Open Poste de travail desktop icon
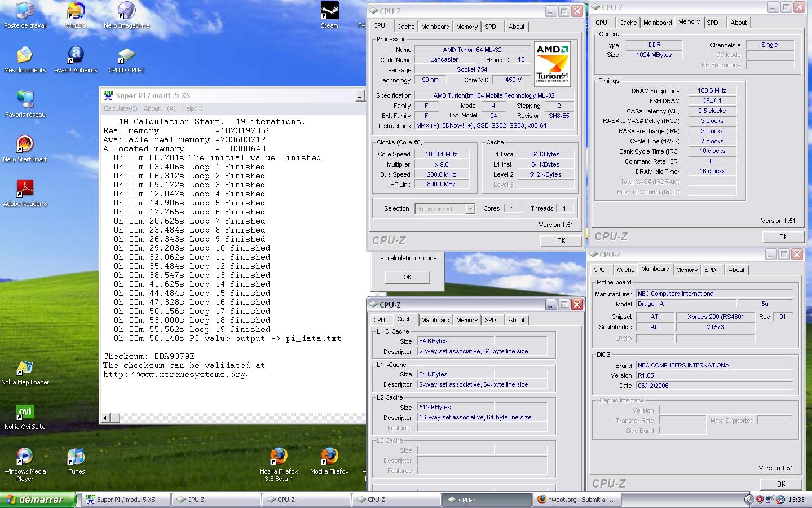 [25, 15]
